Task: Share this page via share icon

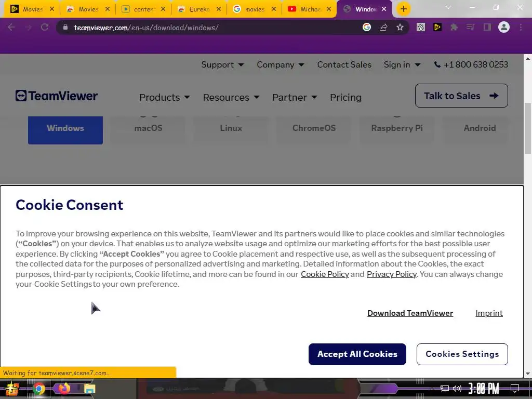Action: pos(383,27)
